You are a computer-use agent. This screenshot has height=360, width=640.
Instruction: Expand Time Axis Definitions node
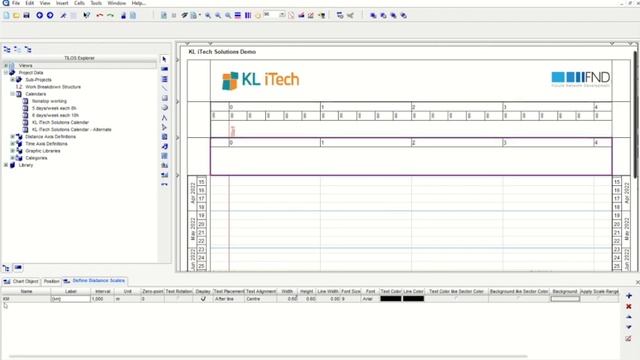pyautogui.click(x=13, y=144)
